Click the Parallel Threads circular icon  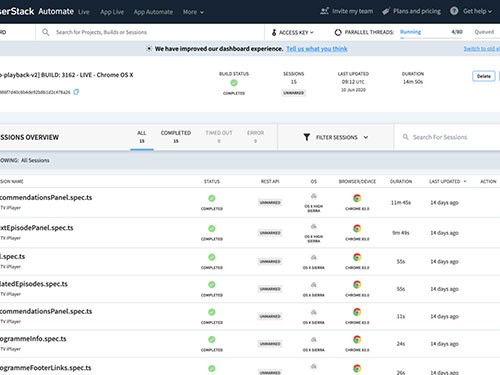(338, 32)
